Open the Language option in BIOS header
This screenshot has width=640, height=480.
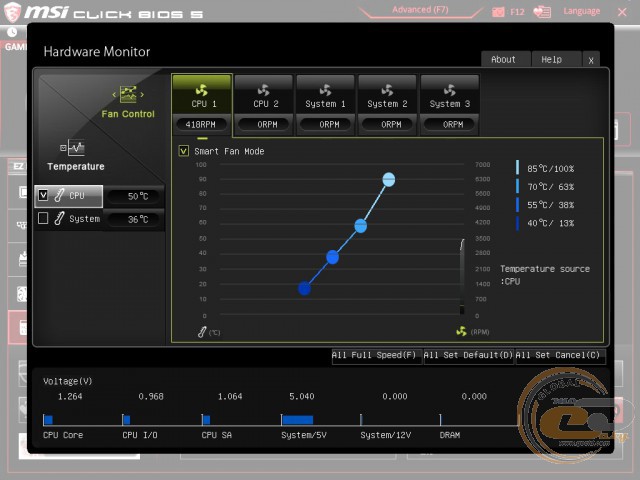point(582,11)
